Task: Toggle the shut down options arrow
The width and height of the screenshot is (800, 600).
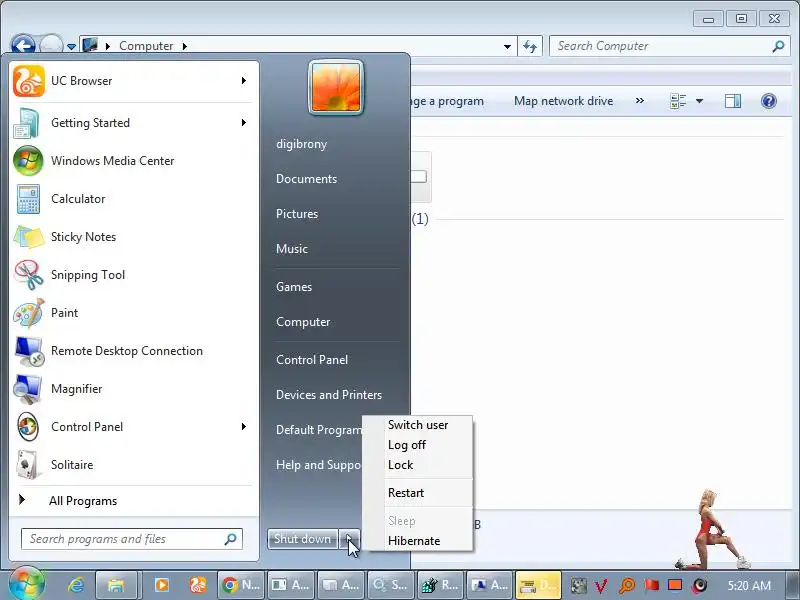Action: [349, 539]
